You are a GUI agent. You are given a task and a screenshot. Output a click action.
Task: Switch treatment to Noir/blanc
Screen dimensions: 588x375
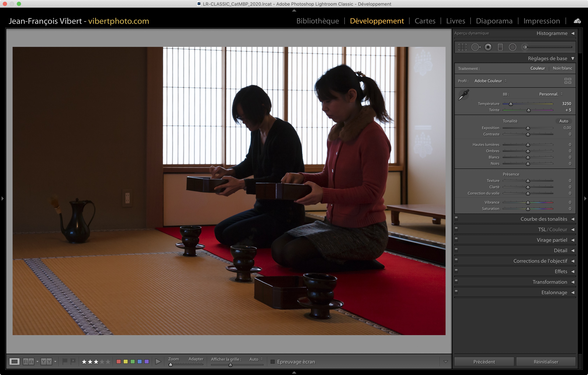point(562,68)
